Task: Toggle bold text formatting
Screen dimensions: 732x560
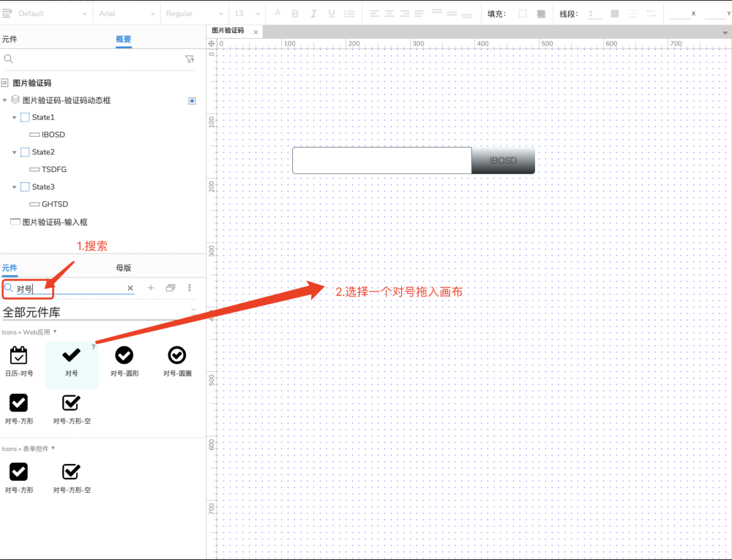Action: 295,12
